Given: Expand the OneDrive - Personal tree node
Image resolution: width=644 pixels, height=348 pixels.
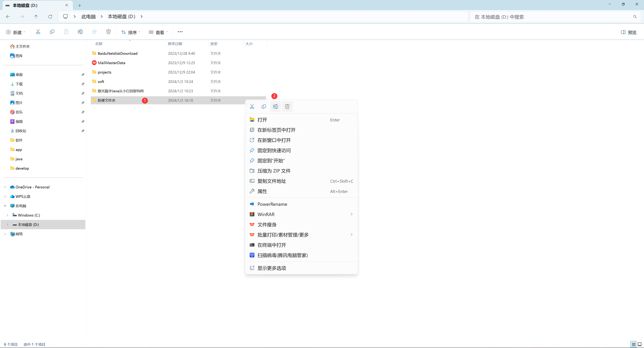Looking at the screenshot, I should (x=5, y=187).
